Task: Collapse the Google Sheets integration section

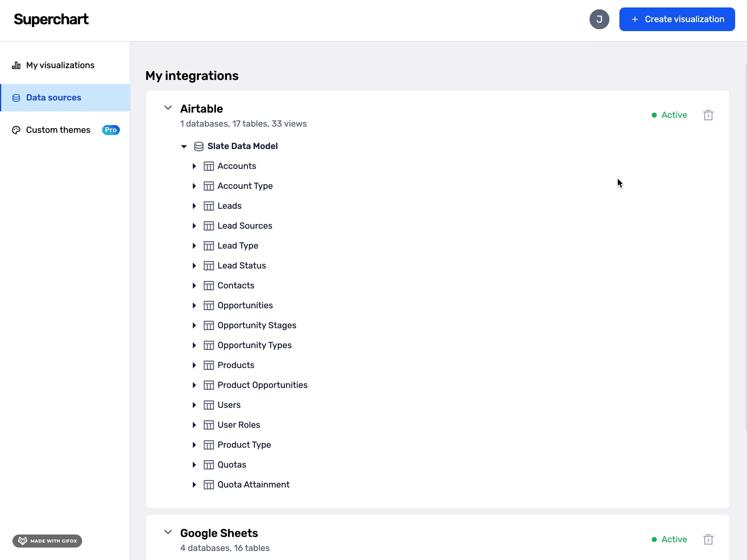Action: point(168,532)
